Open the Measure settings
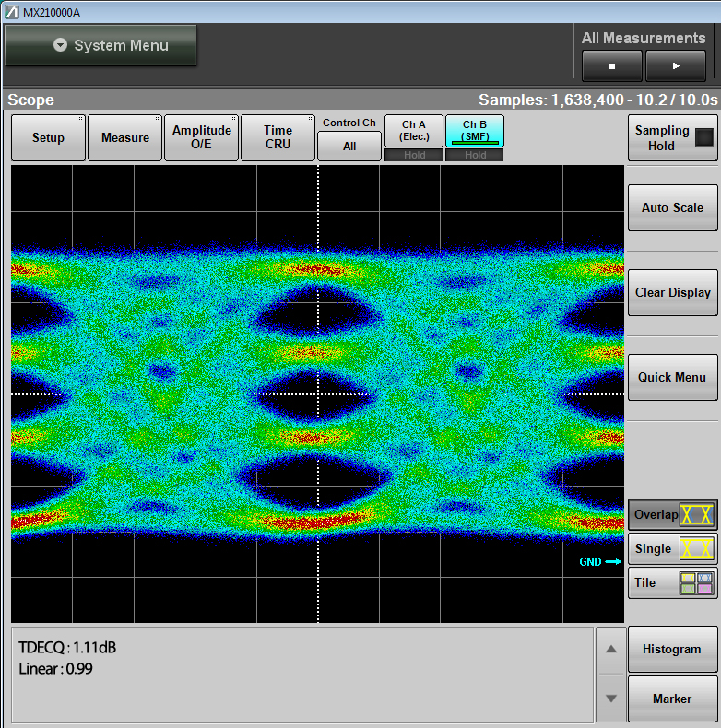Screen dimensions: 721x728 tap(125, 138)
